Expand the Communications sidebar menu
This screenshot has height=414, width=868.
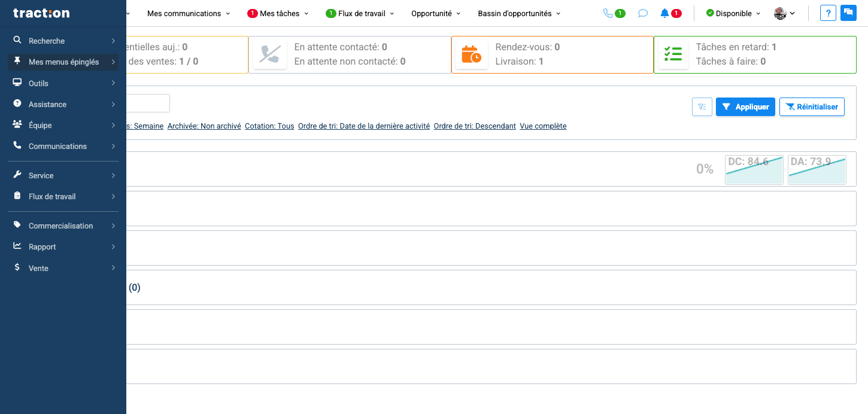tap(63, 146)
